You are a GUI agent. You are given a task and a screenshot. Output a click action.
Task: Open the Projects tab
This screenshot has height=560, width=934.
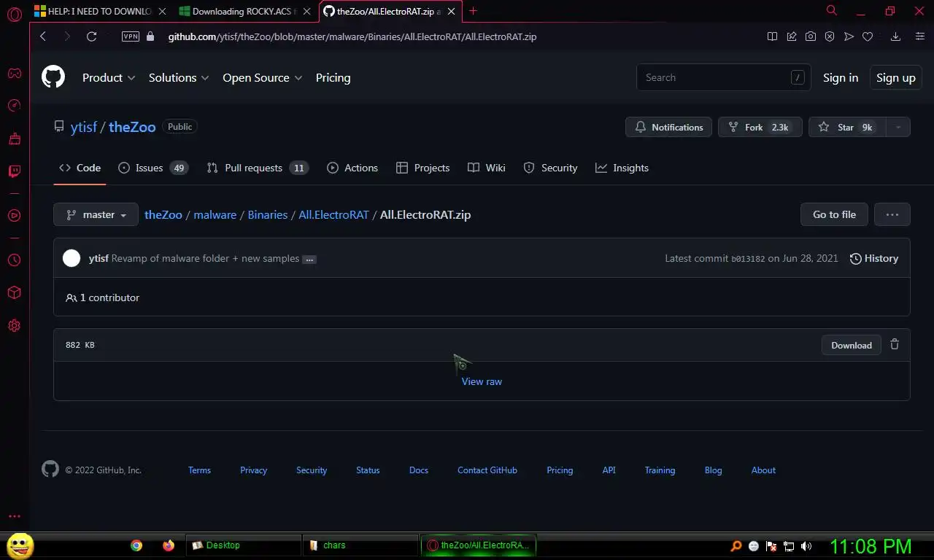pyautogui.click(x=422, y=168)
